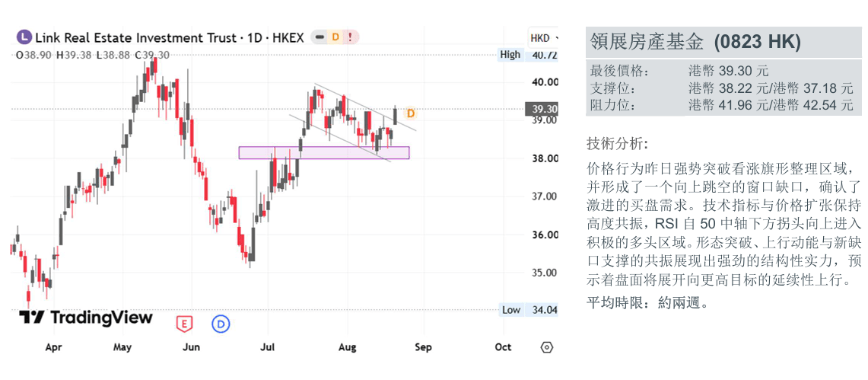Click the purple Link REIT logo icon
This screenshot has width=868, height=380.
pyautogui.click(x=24, y=37)
